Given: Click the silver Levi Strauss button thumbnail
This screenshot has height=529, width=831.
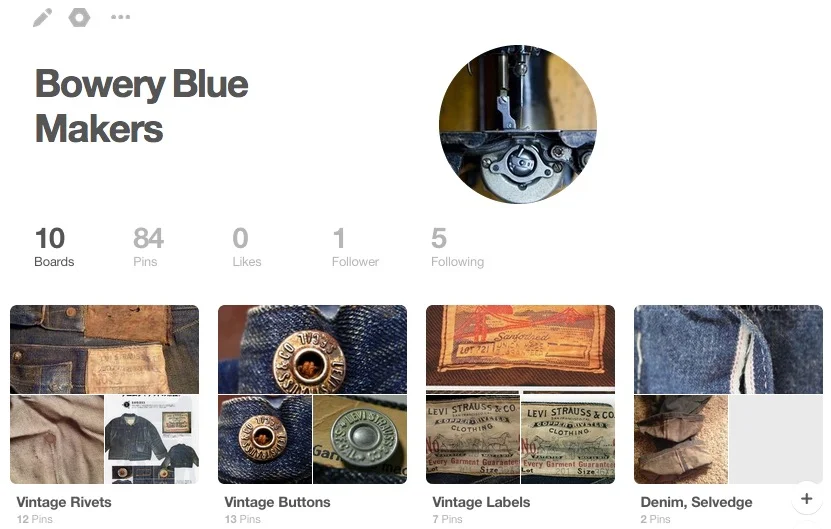Looking at the screenshot, I should point(360,439).
